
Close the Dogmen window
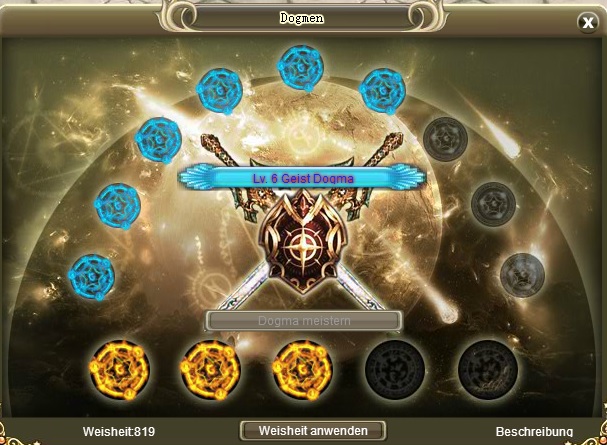(x=588, y=22)
